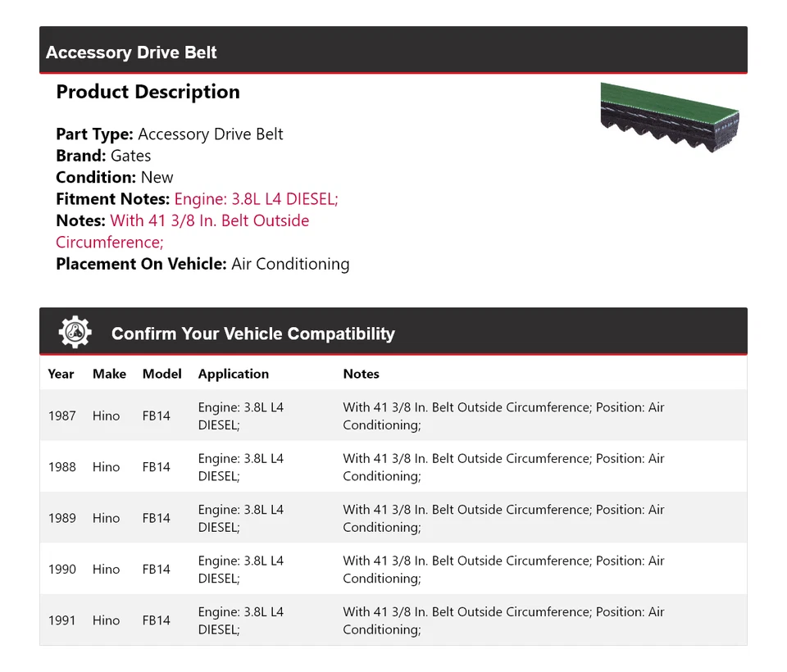Select the 1990 year entry
Screen dimensions: 787x672
(x=61, y=570)
